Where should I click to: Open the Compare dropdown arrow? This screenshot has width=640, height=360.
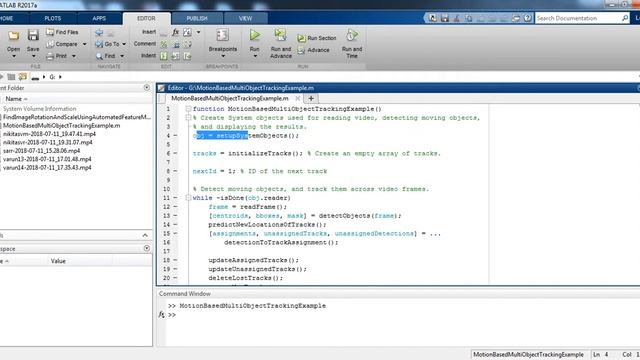[84, 44]
